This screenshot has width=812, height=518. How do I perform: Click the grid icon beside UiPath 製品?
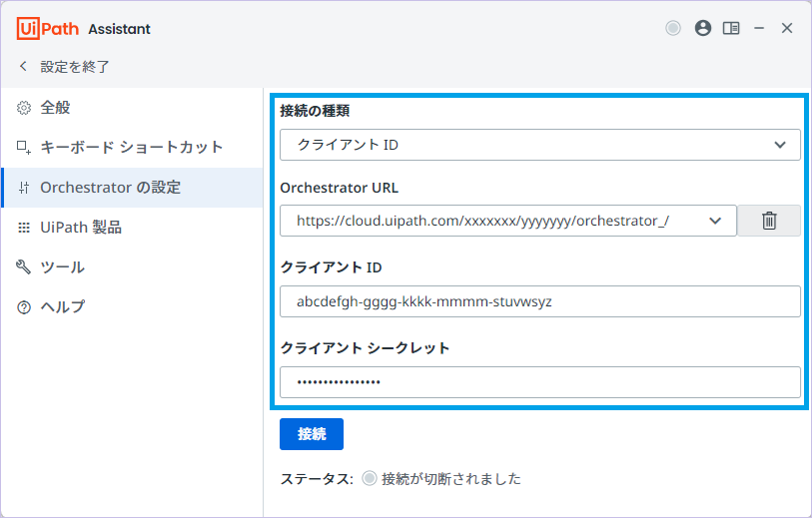[x=24, y=228]
